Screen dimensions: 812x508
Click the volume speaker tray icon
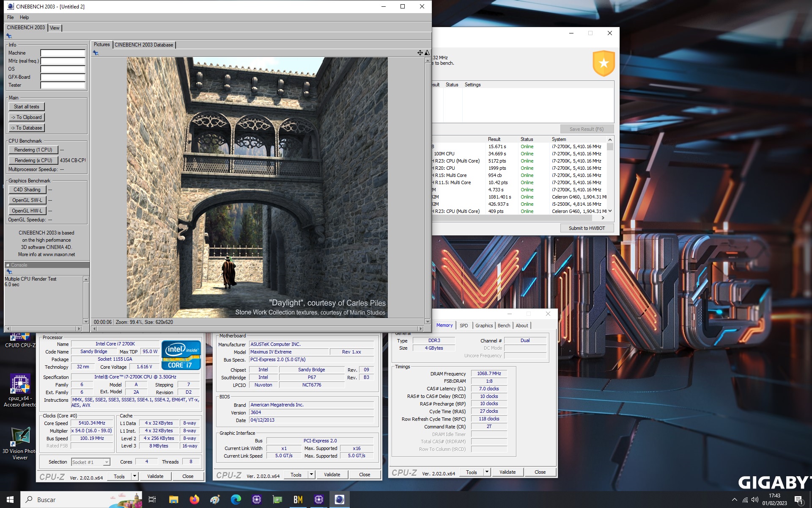pos(754,500)
